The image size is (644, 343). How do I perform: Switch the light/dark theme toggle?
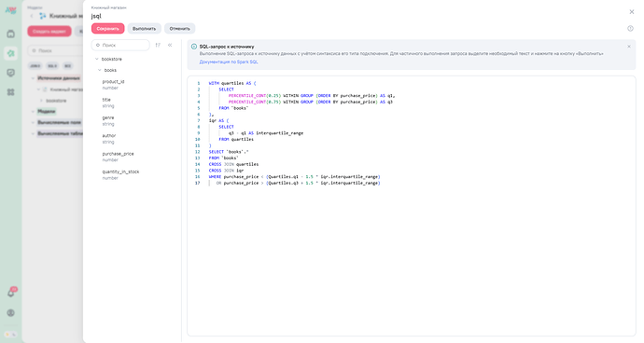point(10,335)
